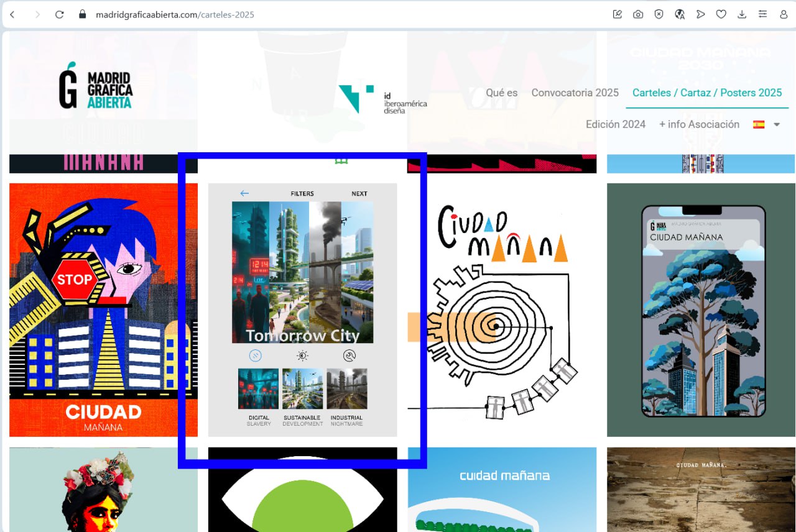Viewport: 796px width, 532px height.
Task: Reload the current page
Action: pyautogui.click(x=60, y=14)
